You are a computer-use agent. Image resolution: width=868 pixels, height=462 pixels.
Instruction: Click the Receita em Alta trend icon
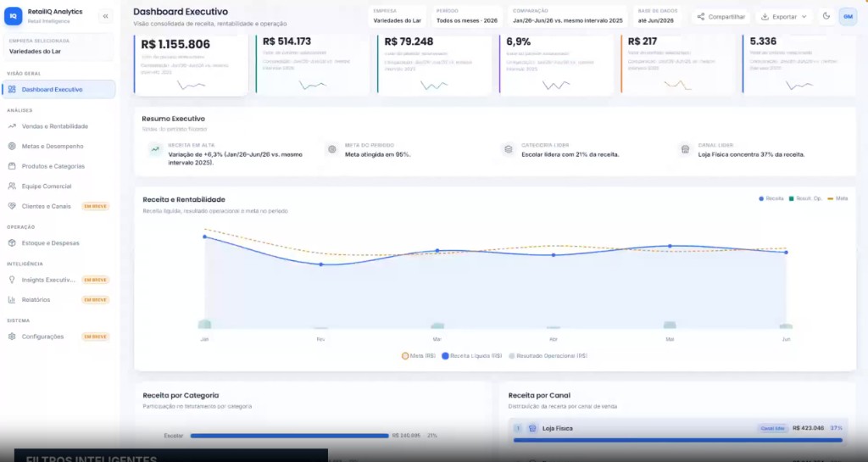pos(155,149)
